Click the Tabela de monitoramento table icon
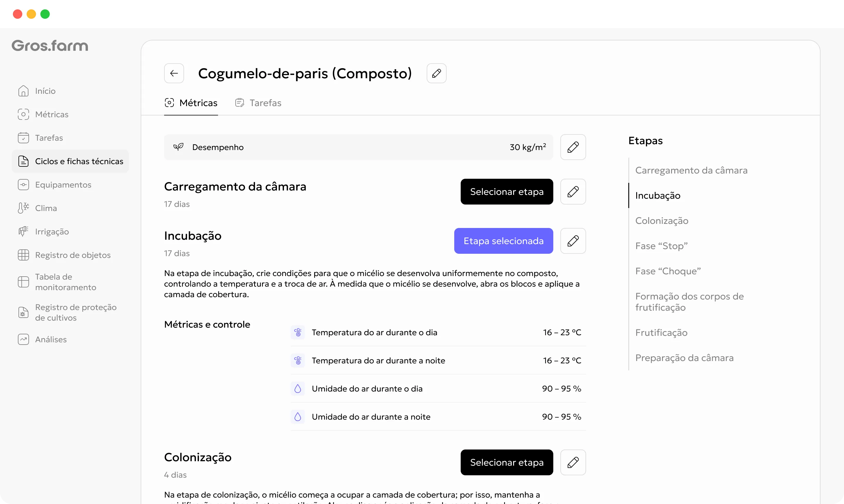 pyautogui.click(x=23, y=282)
